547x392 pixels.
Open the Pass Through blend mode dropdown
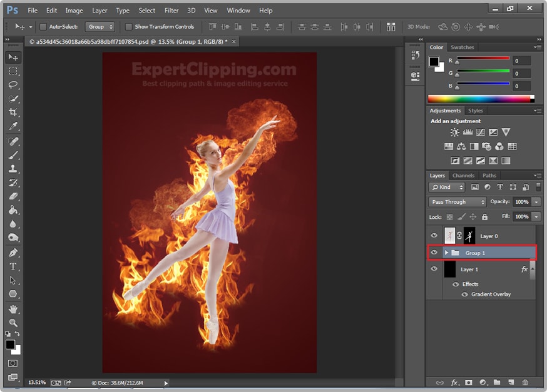pos(456,202)
